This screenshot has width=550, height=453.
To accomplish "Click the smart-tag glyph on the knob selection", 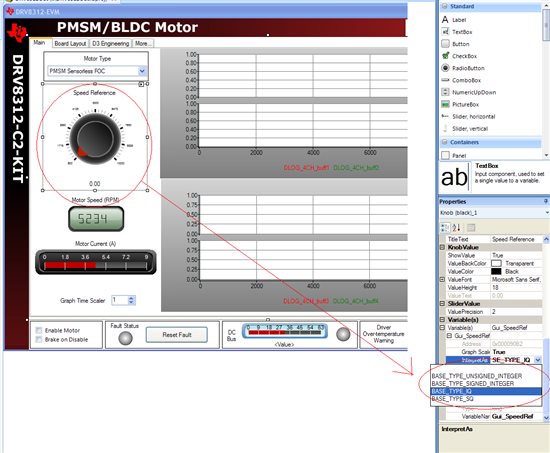I will tap(141, 84).
